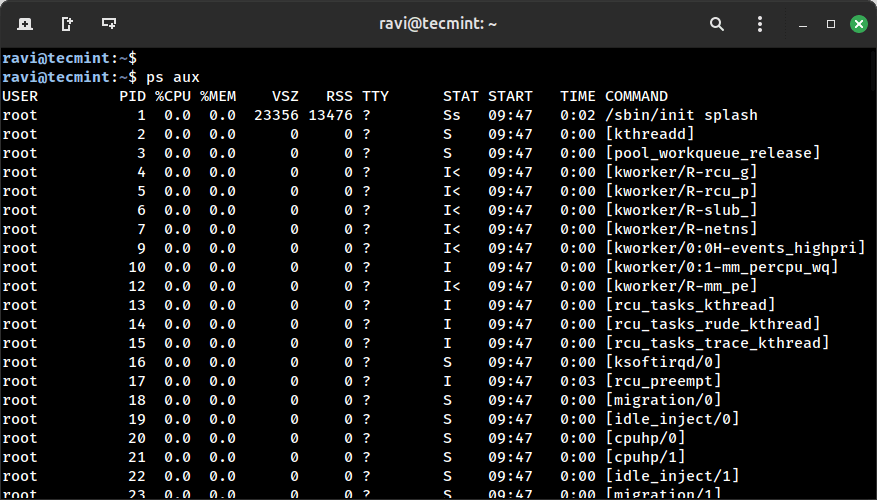Click the STAT column header
Viewport: 877px width, 500px height.
tap(460, 96)
